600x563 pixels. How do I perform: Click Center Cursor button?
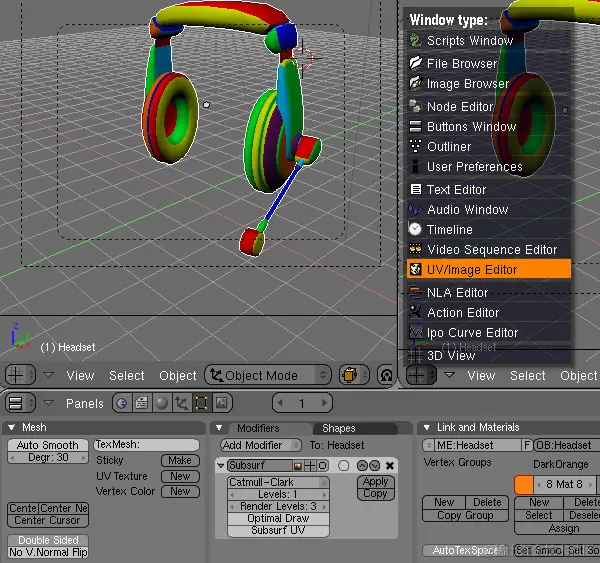pos(48,521)
